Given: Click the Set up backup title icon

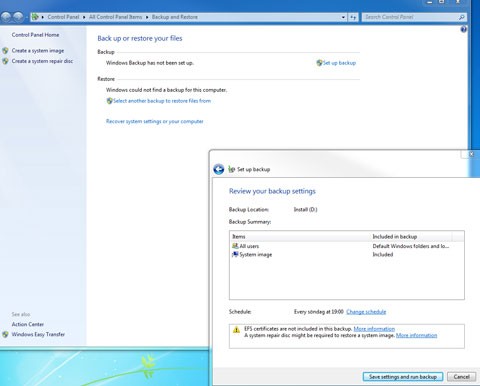Looking at the screenshot, I should coord(232,169).
